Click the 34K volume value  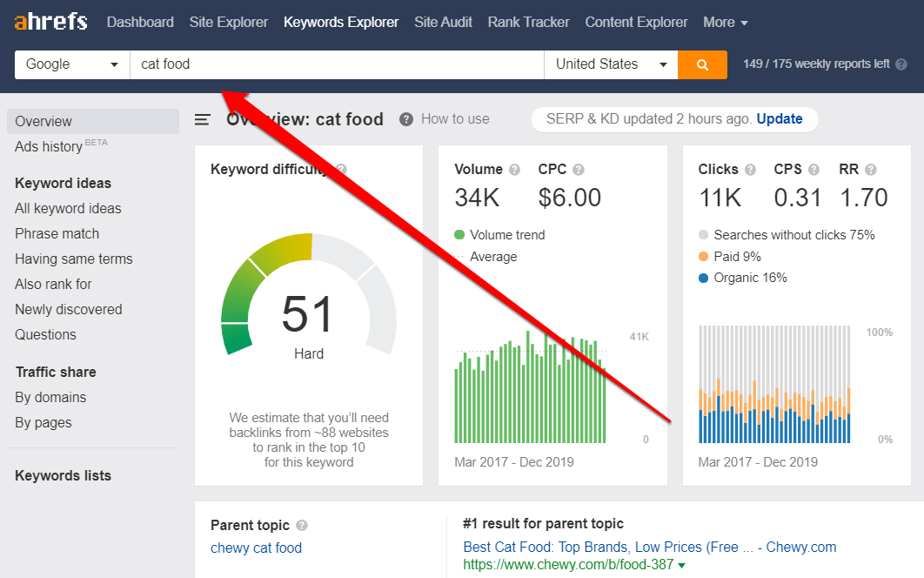[x=477, y=198]
